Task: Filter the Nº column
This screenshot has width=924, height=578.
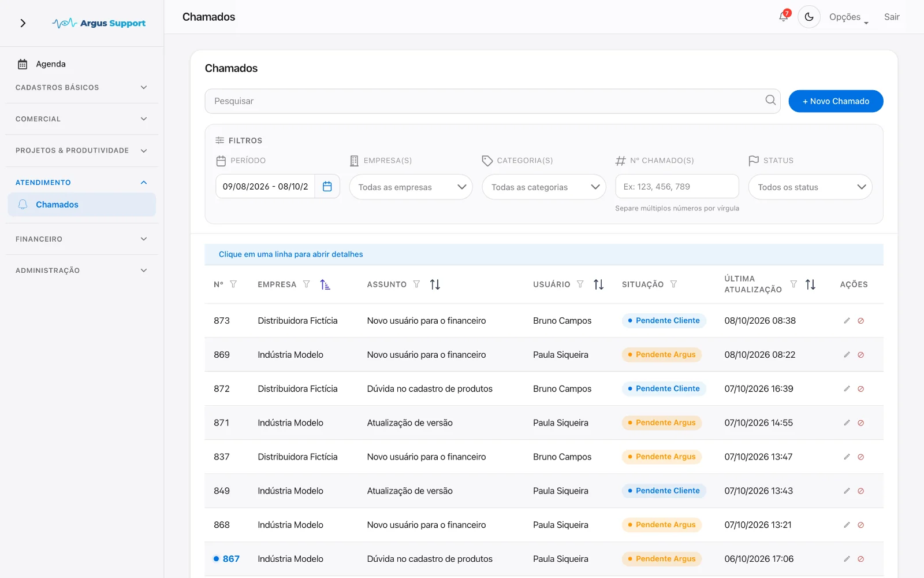Action: tap(233, 284)
